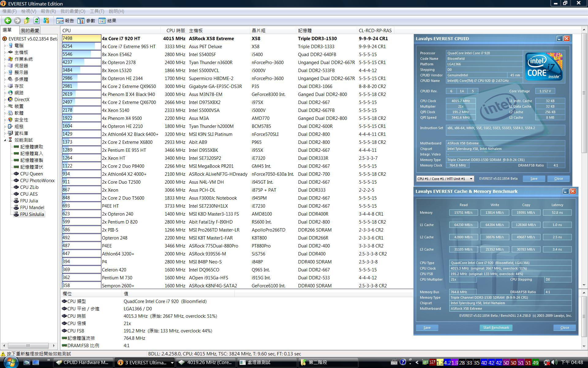Click Close in the CPUID window
The width and height of the screenshot is (588, 368).
558,178
